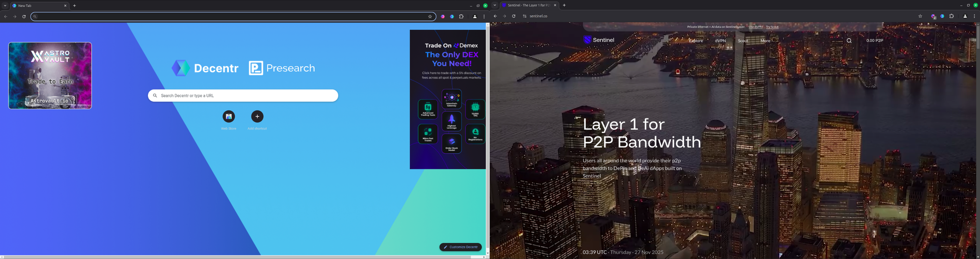Click the Add shortcut plus icon
This screenshot has height=259, width=980.
coord(257,117)
